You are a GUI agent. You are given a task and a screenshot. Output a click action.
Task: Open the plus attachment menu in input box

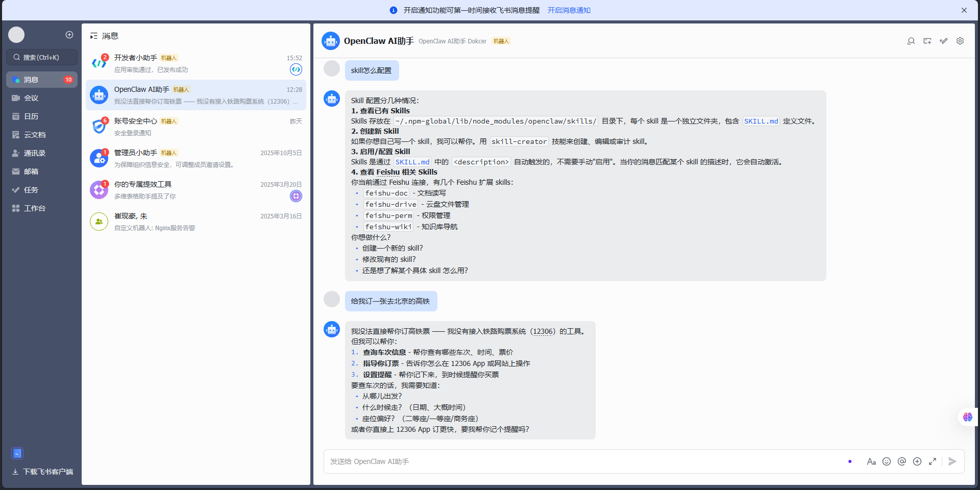click(917, 461)
